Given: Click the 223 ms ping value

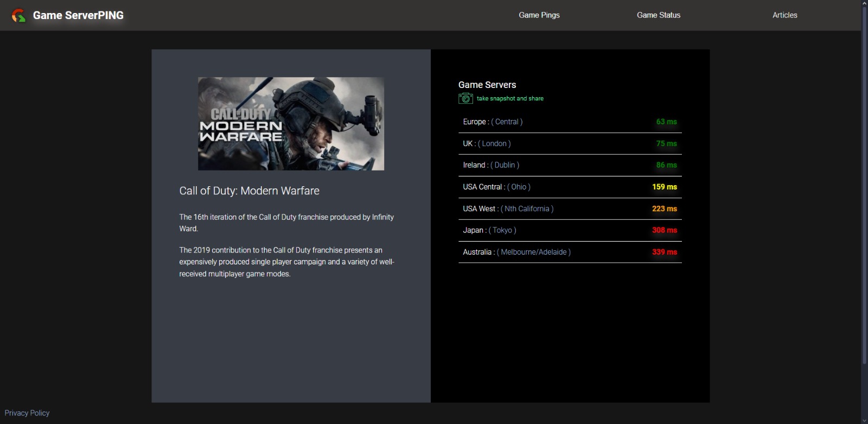Looking at the screenshot, I should coord(665,208).
